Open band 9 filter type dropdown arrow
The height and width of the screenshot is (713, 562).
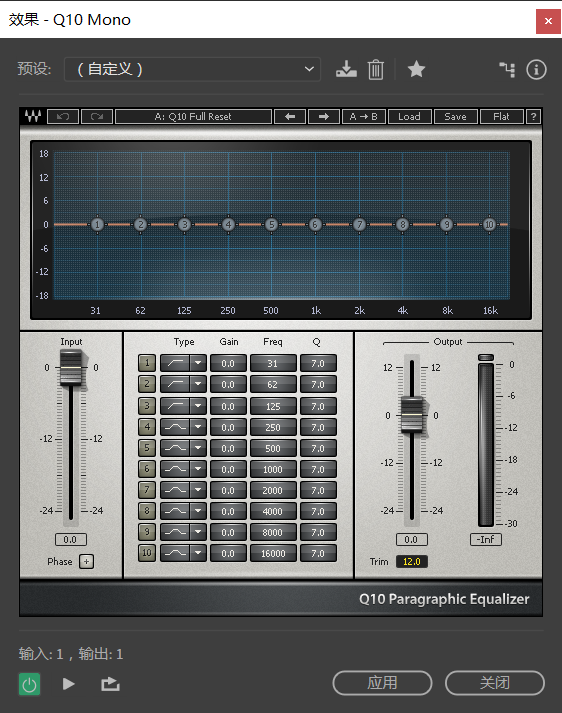pyautogui.click(x=198, y=532)
